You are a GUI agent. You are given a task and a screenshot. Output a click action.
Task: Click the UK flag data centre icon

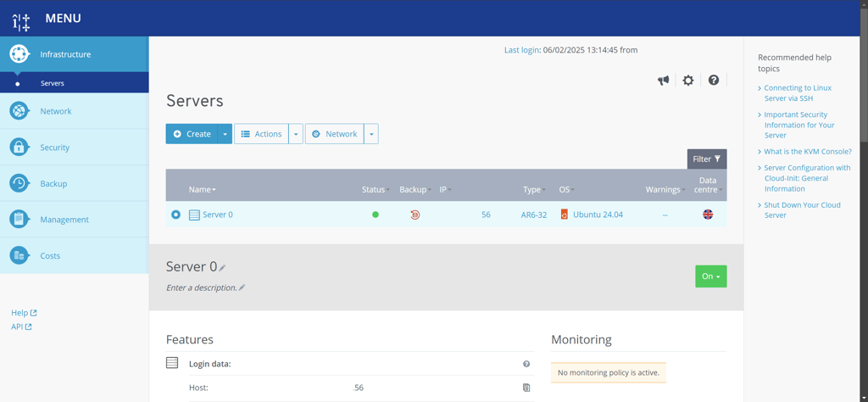708,215
